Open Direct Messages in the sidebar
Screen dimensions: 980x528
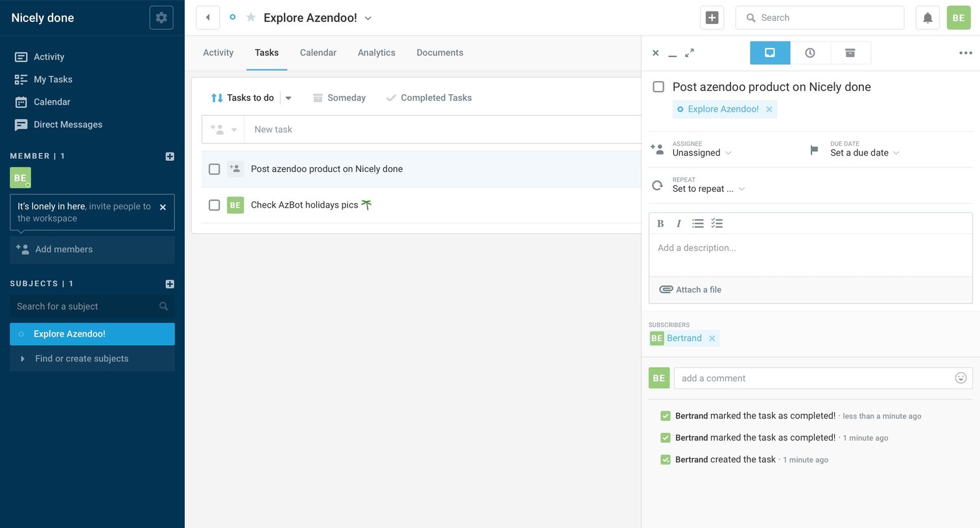[58, 125]
